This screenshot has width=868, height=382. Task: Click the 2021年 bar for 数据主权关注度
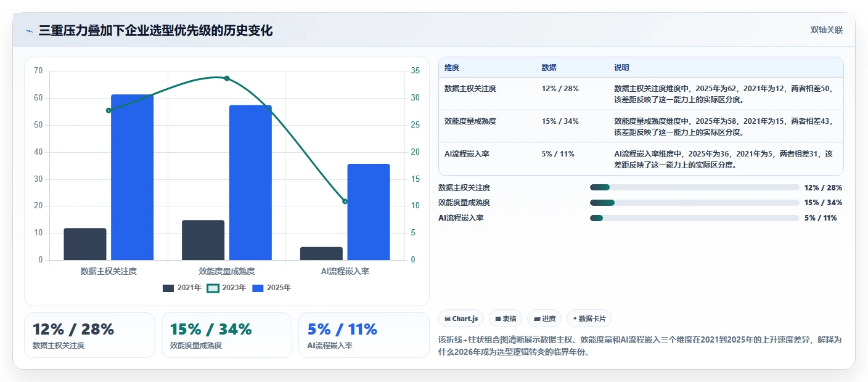click(x=85, y=244)
